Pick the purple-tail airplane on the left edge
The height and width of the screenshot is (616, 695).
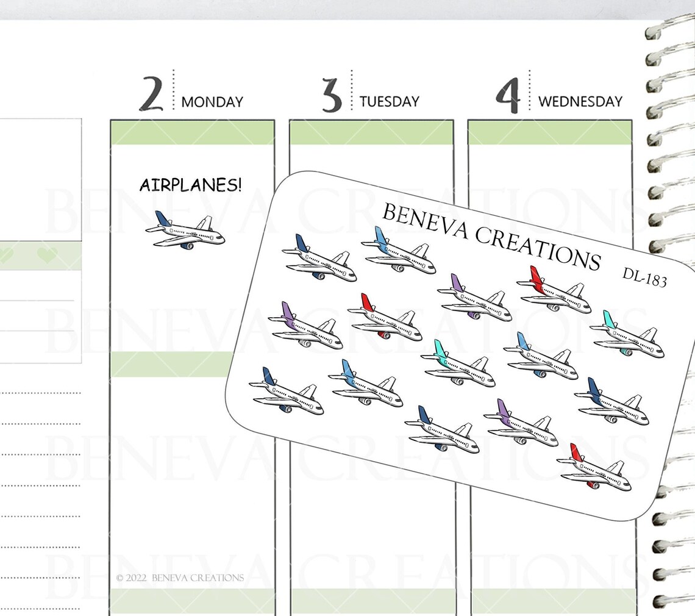[305, 324]
